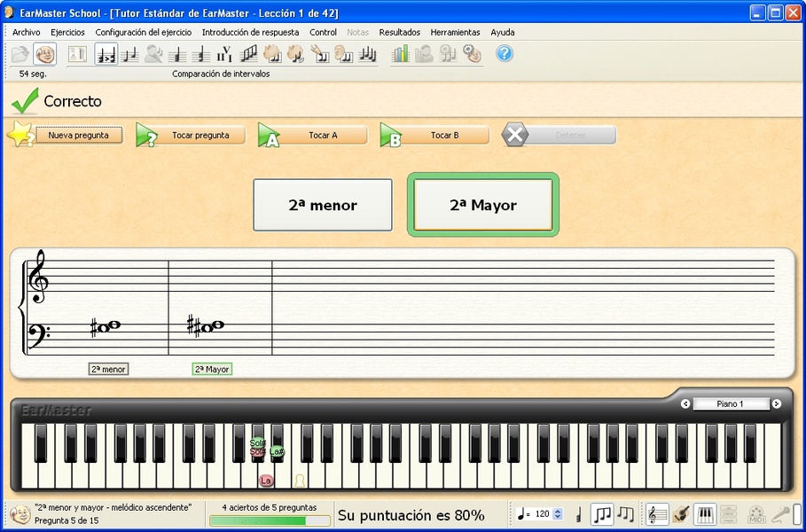
Task: Change the tempo with the 120 spinner arrows
Action: tap(558, 514)
